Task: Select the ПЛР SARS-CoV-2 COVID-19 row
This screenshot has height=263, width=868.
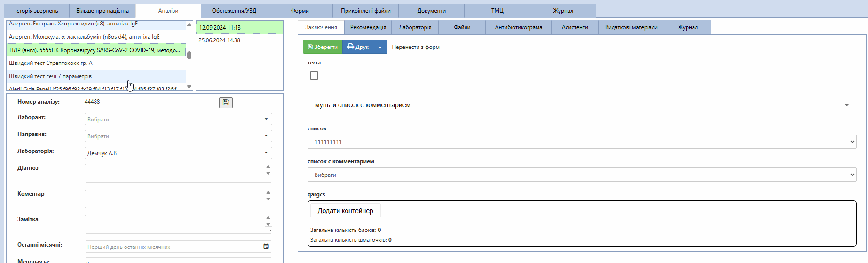Action: (96, 50)
